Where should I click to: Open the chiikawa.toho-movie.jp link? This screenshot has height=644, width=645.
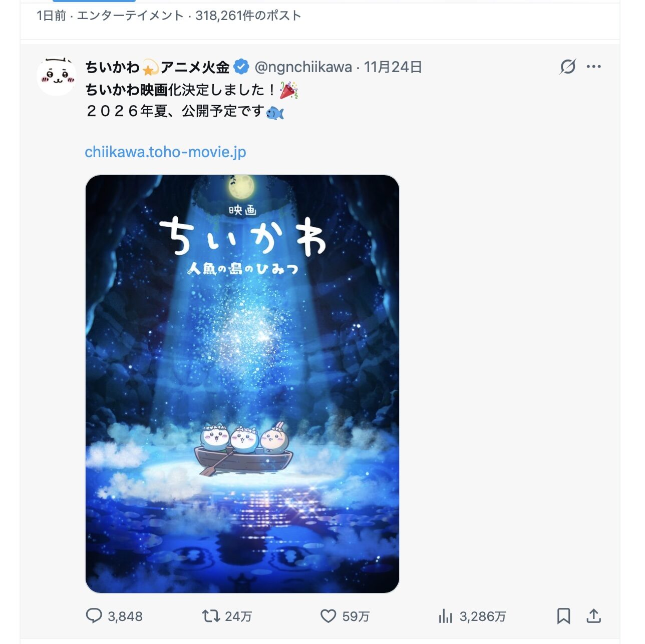165,152
